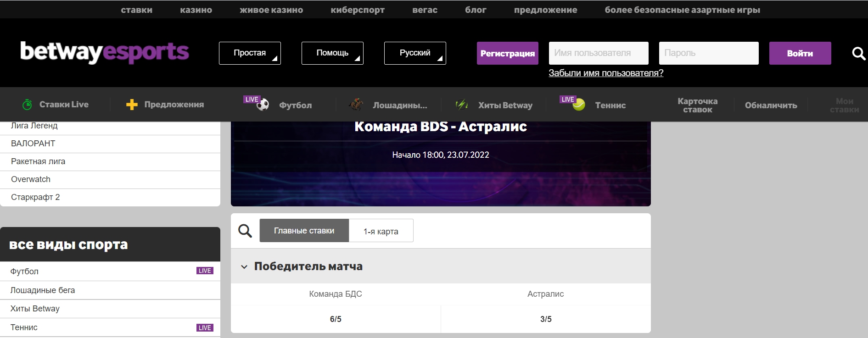This screenshot has width=868, height=338.
Task: Click the horse racing icon
Action: [x=356, y=105]
